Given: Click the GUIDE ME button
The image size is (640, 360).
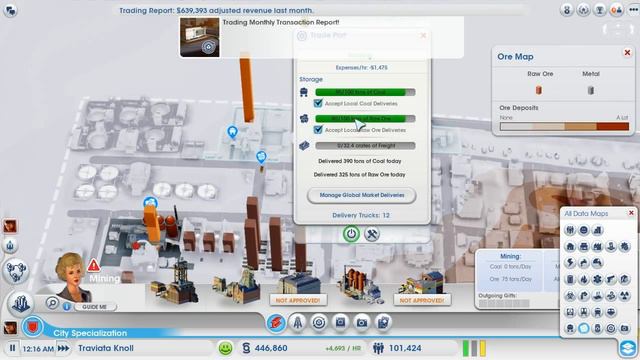Looking at the screenshot, I should [95, 307].
